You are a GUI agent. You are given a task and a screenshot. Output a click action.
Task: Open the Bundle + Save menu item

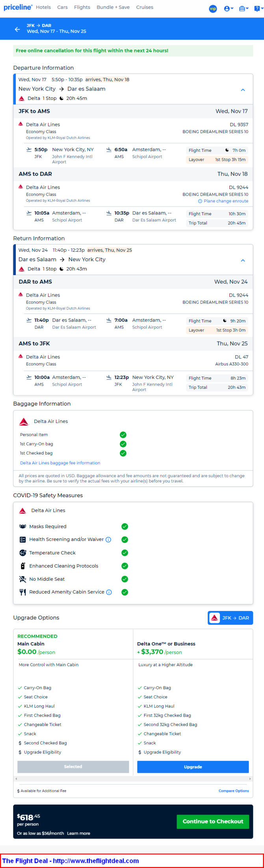pyautogui.click(x=113, y=7)
